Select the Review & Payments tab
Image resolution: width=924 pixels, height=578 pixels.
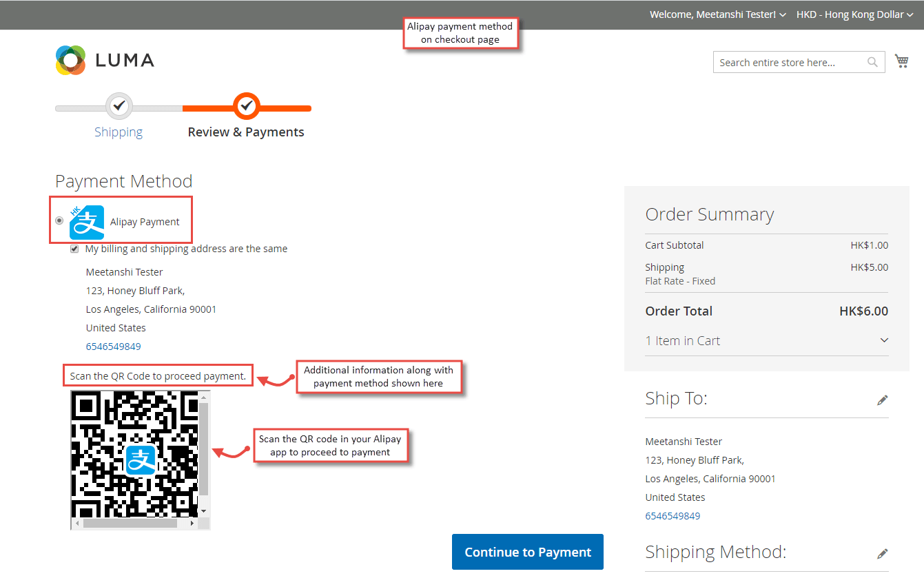click(246, 132)
